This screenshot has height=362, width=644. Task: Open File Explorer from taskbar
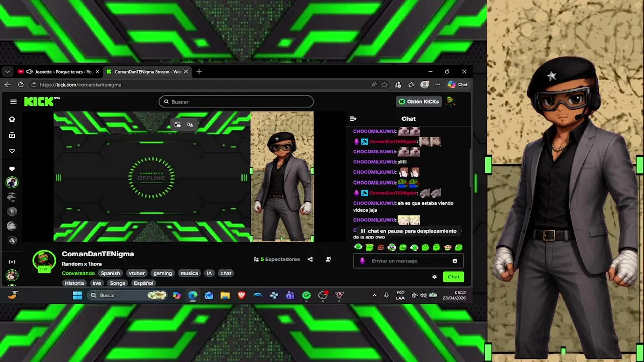tap(225, 296)
